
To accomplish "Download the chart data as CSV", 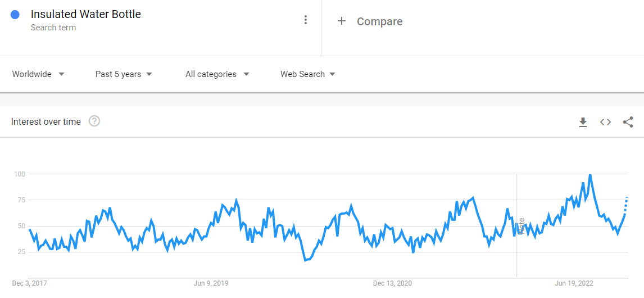I will [x=583, y=122].
